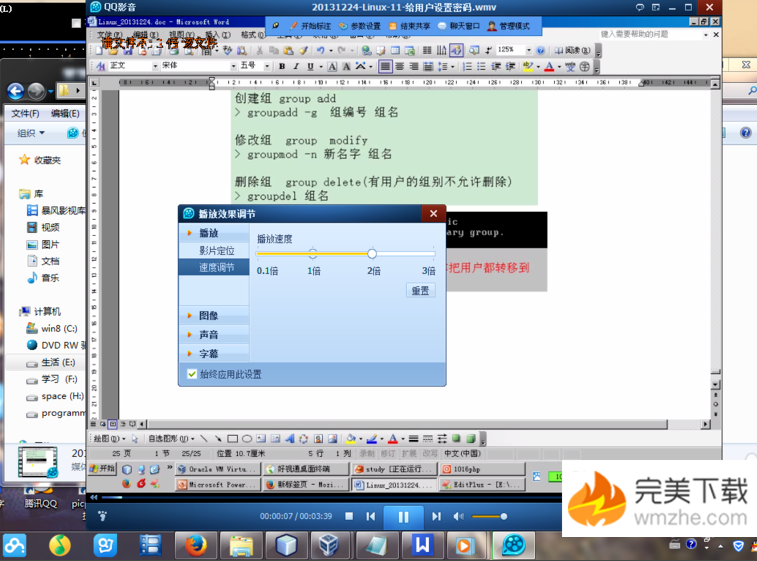Open font size 五号 dropdown

[x=266, y=66]
